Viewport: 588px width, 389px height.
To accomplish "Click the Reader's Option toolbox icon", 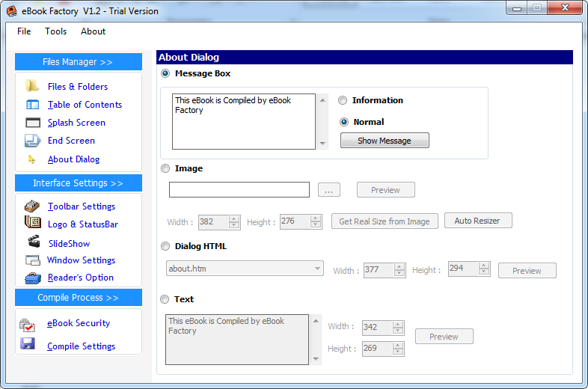I will 33,278.
